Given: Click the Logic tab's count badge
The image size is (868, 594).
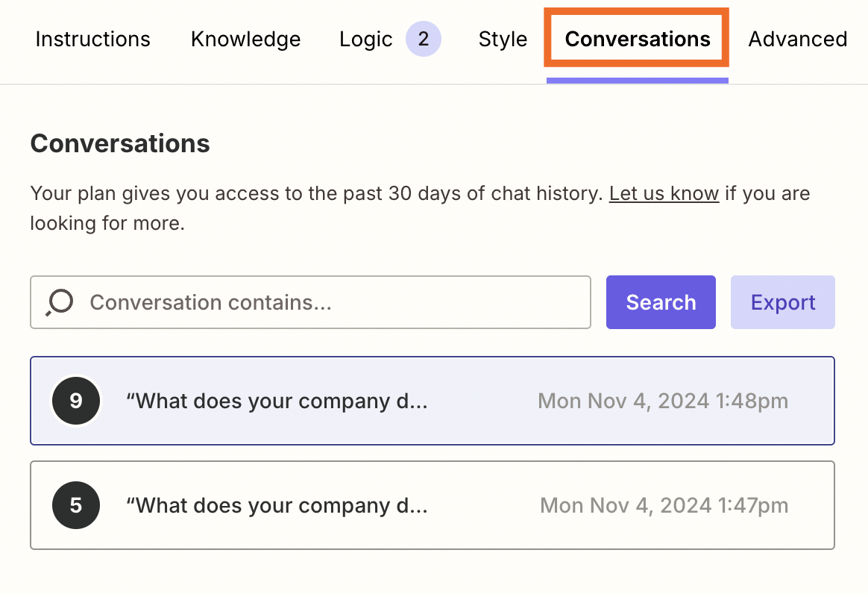Looking at the screenshot, I should coord(423,39).
